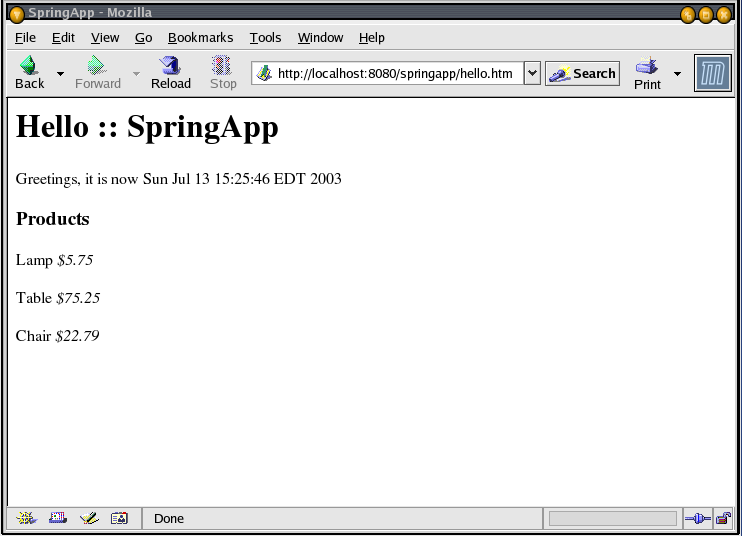Click the Reload page button
742x536 pixels.
pos(170,73)
